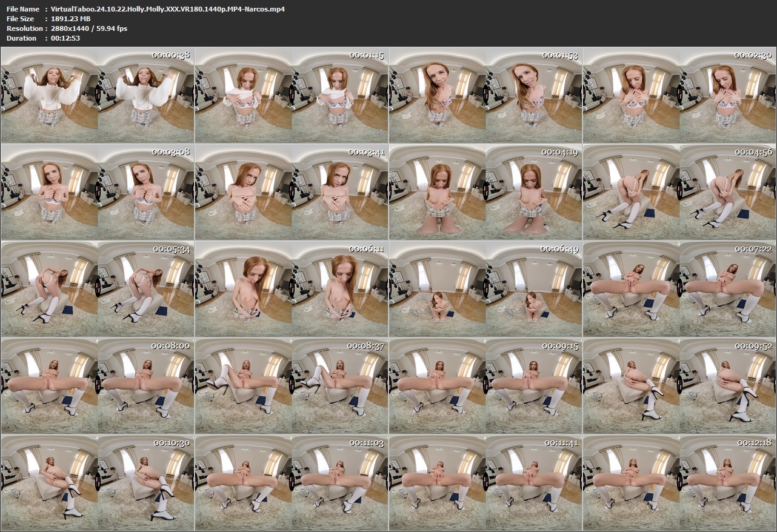The height and width of the screenshot is (532, 777).
Task: Select the thumbnail stamped 00:06:11
Action: [292, 289]
